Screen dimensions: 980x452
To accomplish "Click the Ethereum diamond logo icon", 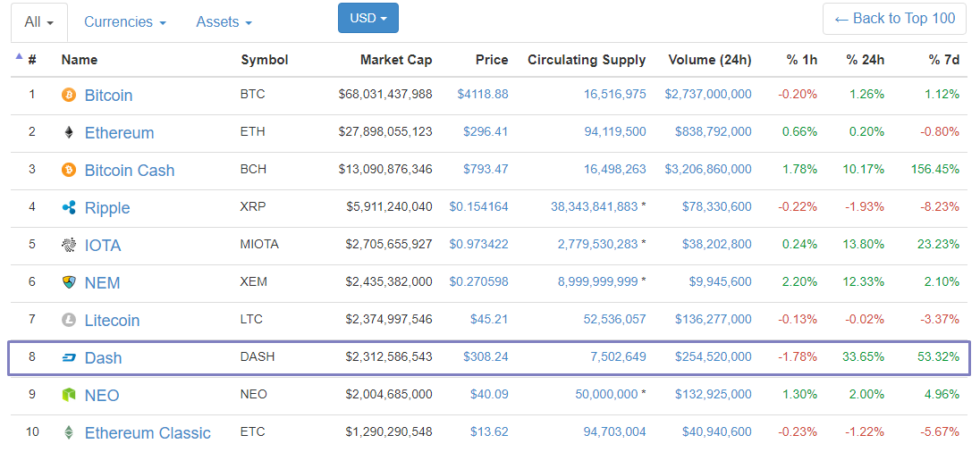I will [x=69, y=132].
